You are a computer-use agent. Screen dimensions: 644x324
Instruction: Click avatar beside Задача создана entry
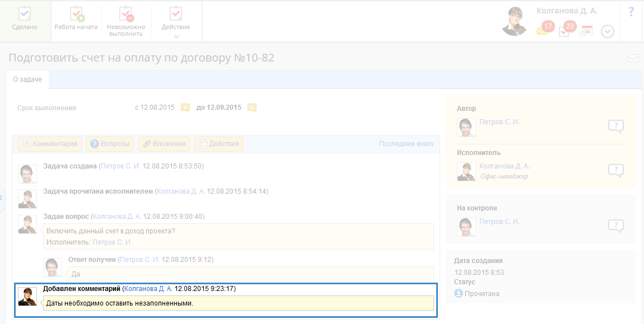[x=27, y=173]
